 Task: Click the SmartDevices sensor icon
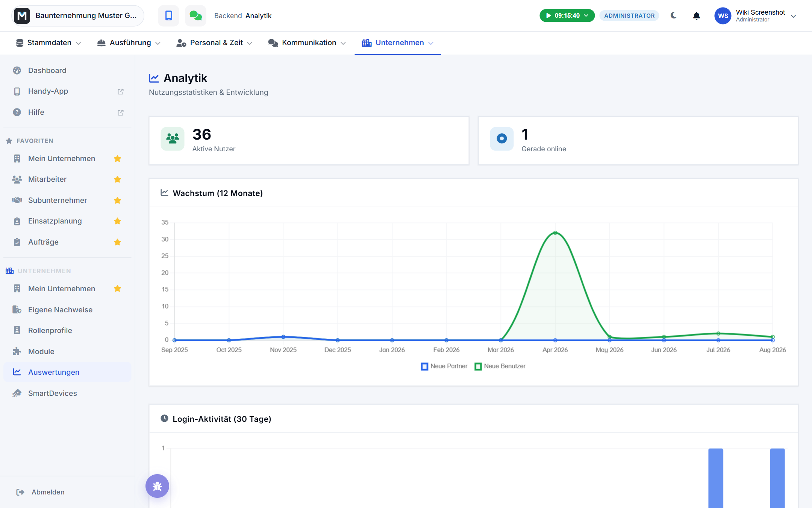pyautogui.click(x=17, y=393)
